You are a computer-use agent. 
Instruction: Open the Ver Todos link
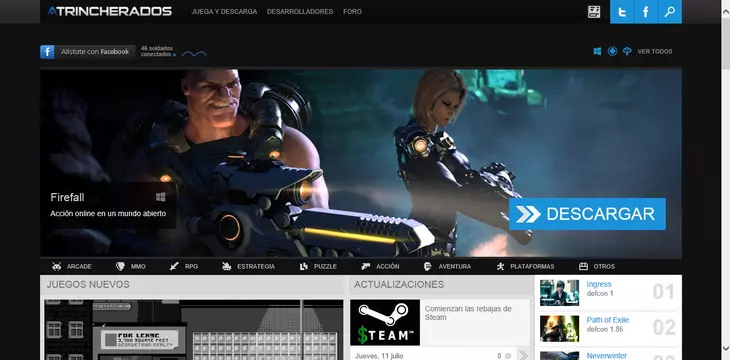point(655,51)
